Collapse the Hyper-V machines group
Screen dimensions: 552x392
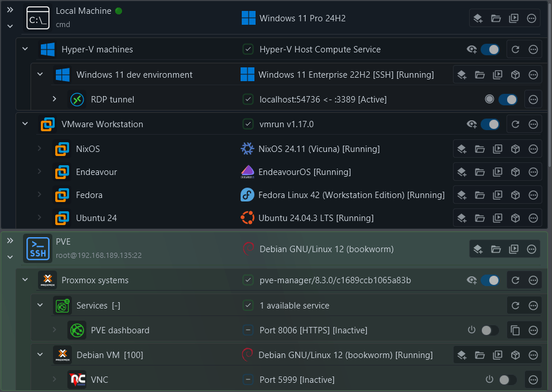coord(25,50)
